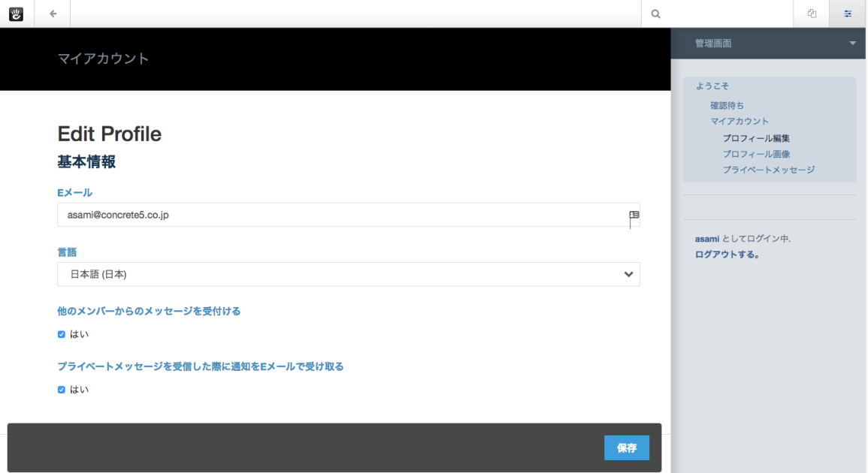Click the magnifier search icon
Viewport: 868px width, 473px height.
tap(655, 14)
